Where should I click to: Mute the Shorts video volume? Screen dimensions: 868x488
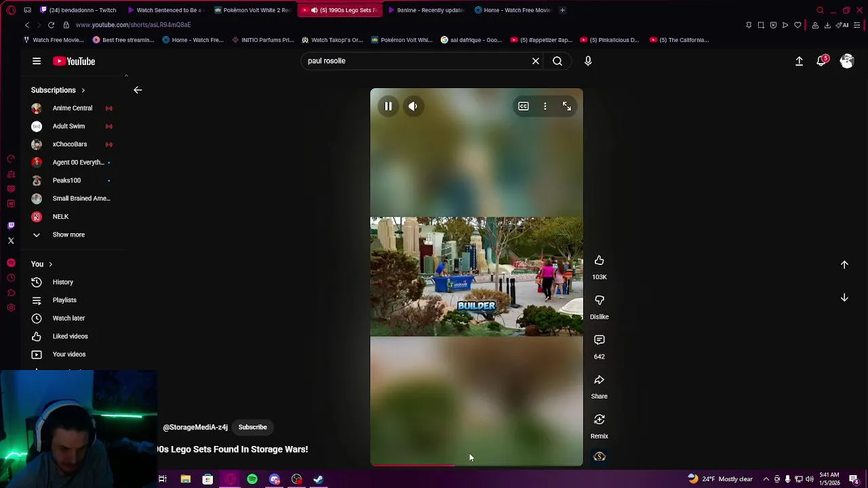(413, 106)
